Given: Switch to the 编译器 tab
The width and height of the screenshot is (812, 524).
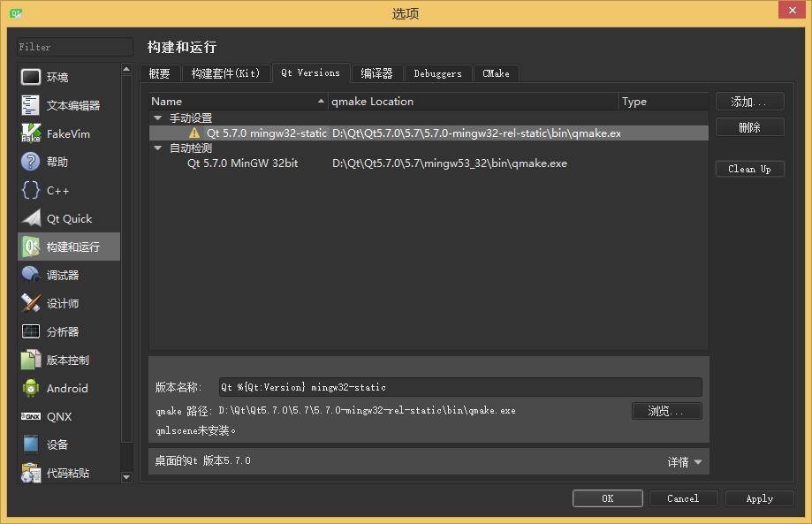Looking at the screenshot, I should click(x=376, y=73).
